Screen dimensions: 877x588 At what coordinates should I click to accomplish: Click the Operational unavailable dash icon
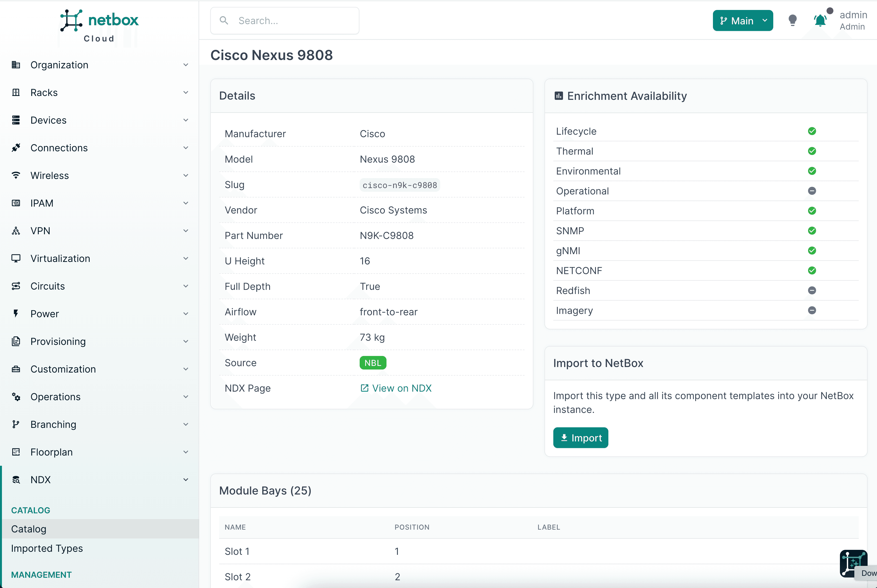pyautogui.click(x=812, y=191)
